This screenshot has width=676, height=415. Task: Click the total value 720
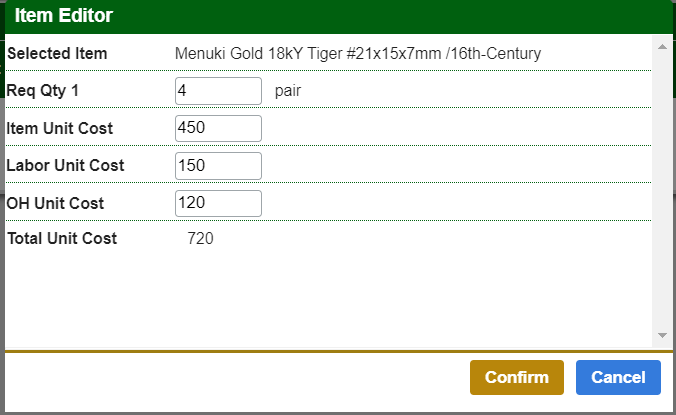201,238
